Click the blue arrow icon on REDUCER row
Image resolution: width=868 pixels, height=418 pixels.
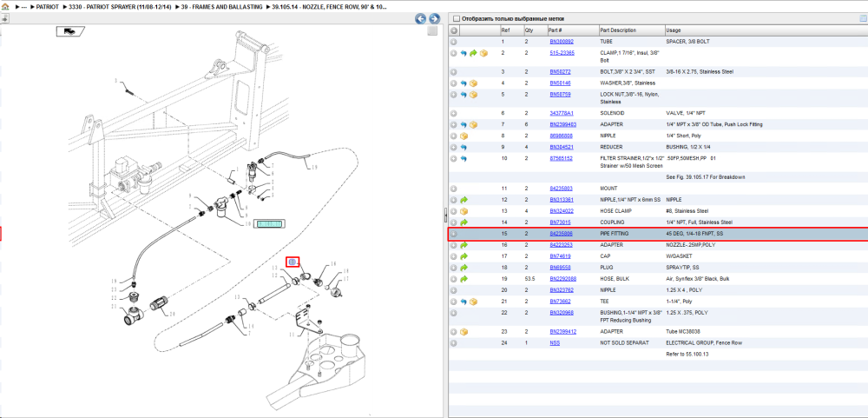[x=464, y=148]
